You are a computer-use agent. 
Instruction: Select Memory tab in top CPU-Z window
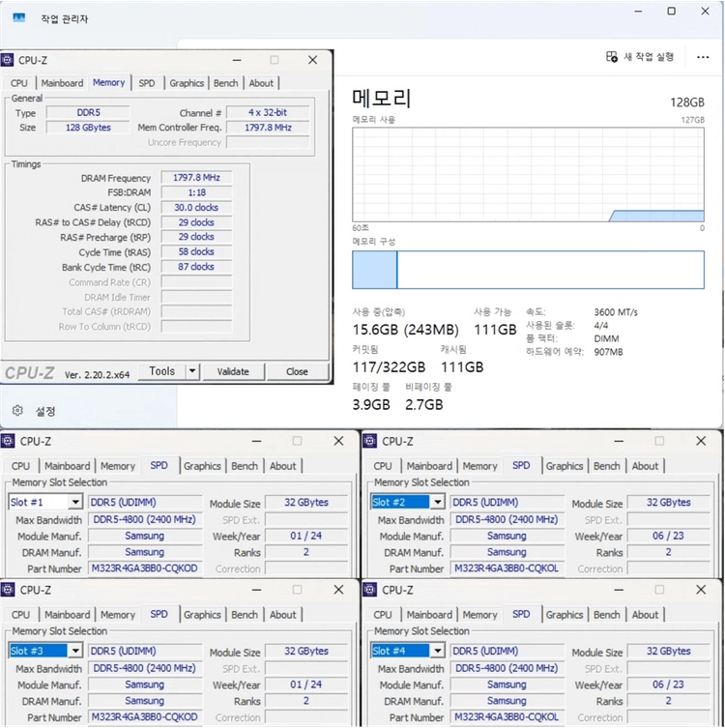pos(108,82)
